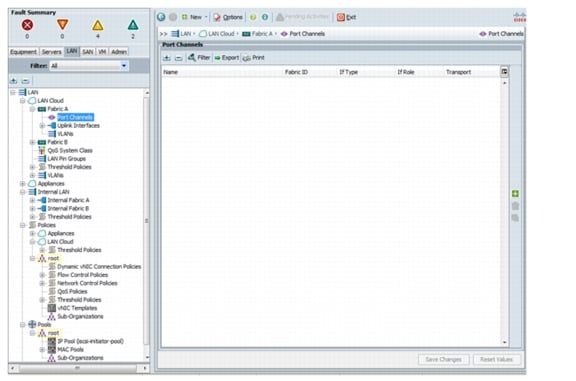Collapse the LAN root tree node

click(x=13, y=92)
